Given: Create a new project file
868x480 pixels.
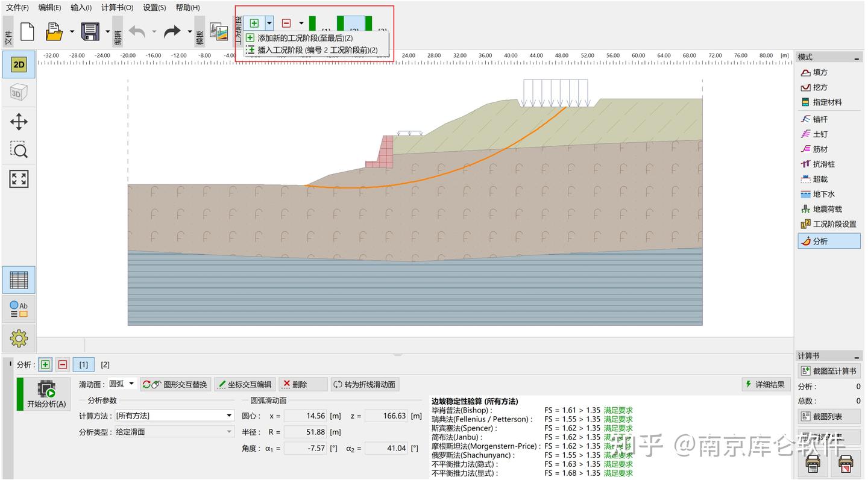Looking at the screenshot, I should pyautogui.click(x=27, y=33).
